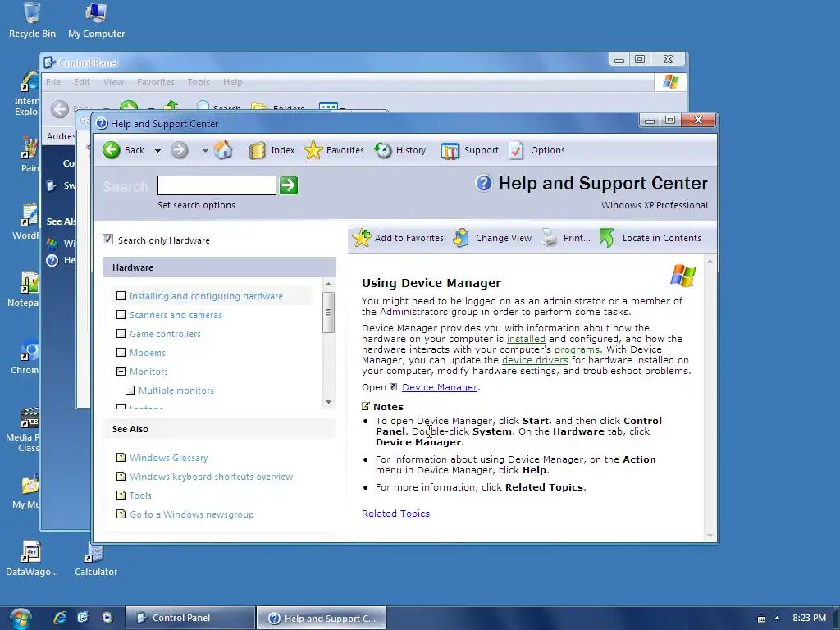Open Set search options link
The width and height of the screenshot is (840, 630).
click(196, 205)
